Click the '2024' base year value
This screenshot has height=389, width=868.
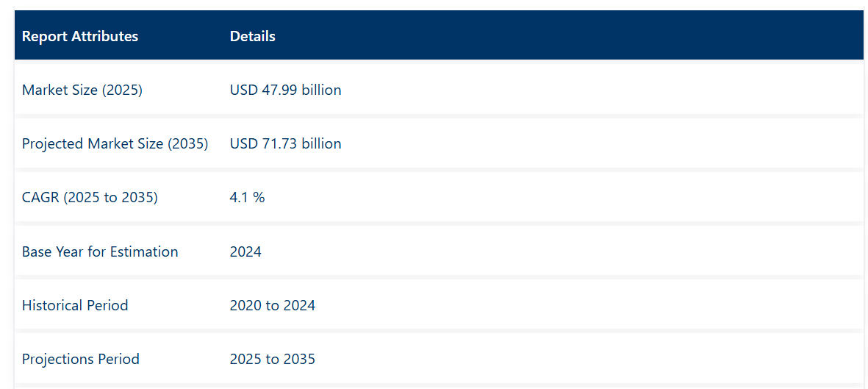click(245, 251)
